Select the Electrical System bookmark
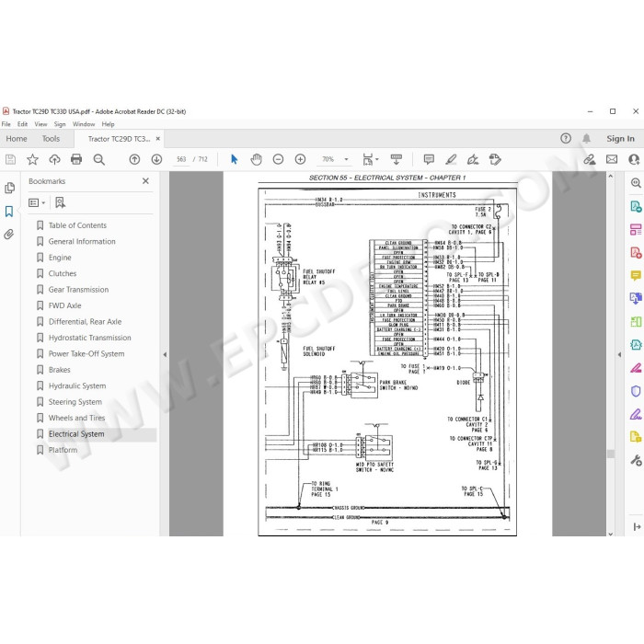The image size is (644, 644). tap(76, 434)
